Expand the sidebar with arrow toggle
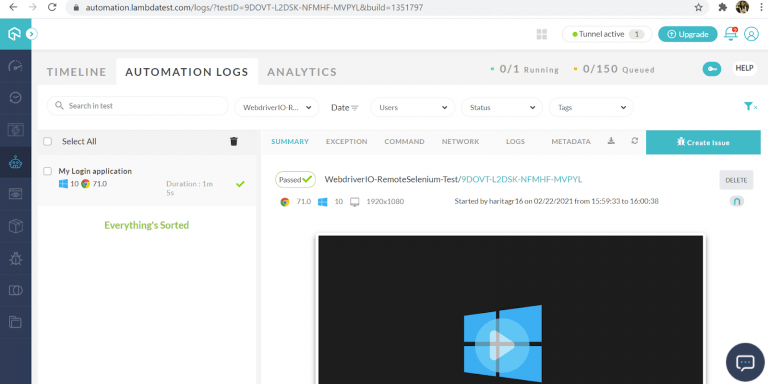The width and height of the screenshot is (768, 384). 31,34
